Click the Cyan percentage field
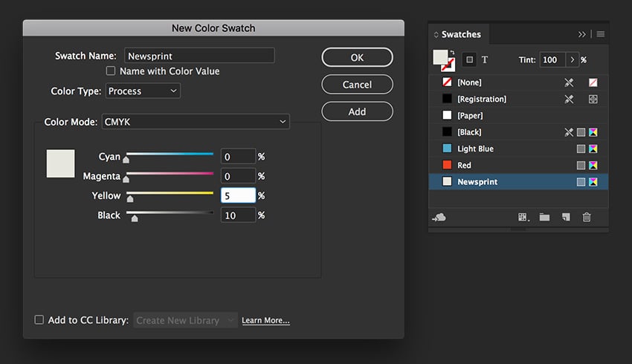The image size is (632, 364). tap(238, 156)
